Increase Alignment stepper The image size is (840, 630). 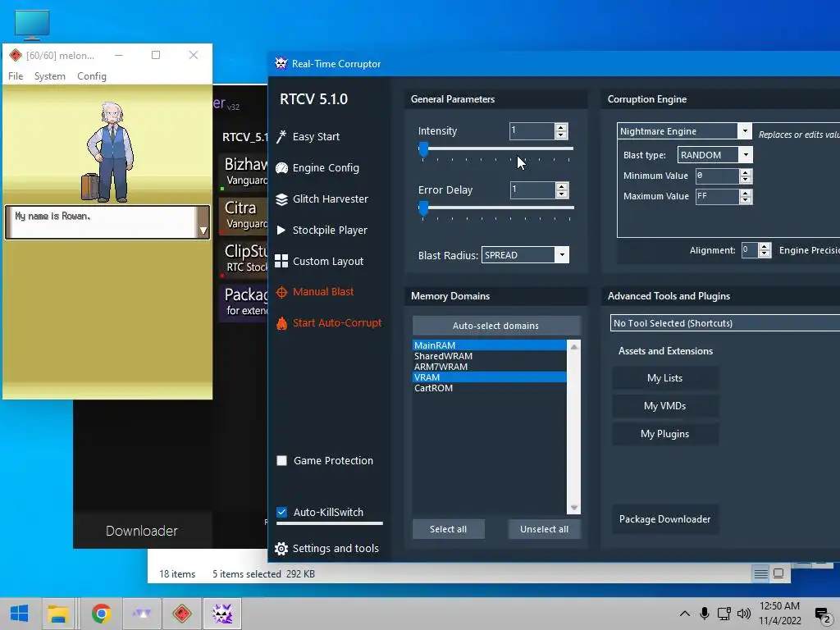[765, 246]
